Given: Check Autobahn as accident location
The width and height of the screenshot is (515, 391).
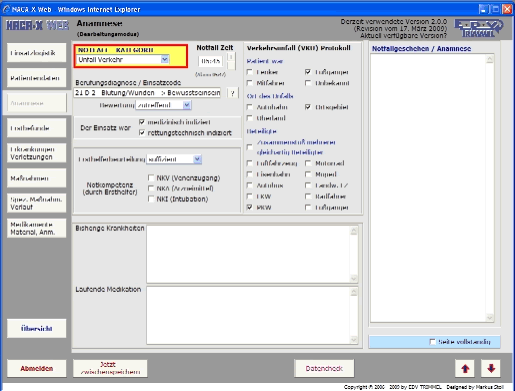Looking at the screenshot, I should point(249,107).
